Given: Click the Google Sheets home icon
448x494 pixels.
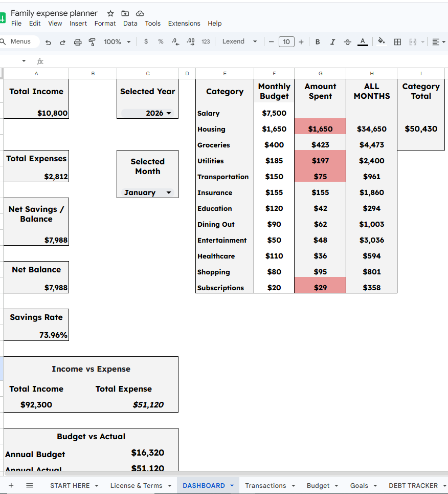Looking at the screenshot, I should pyautogui.click(x=3, y=17).
